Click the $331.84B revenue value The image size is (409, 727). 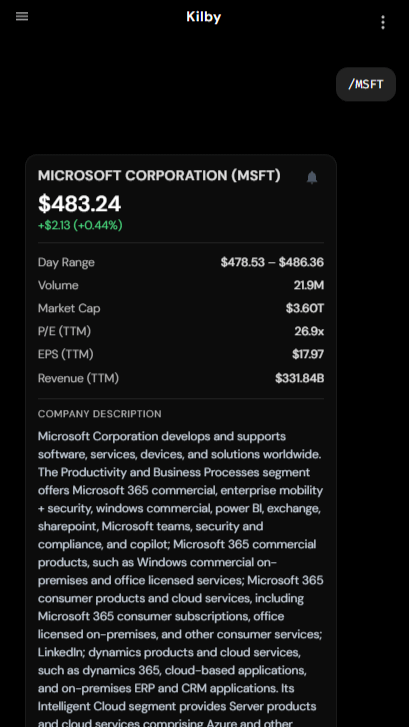point(300,378)
